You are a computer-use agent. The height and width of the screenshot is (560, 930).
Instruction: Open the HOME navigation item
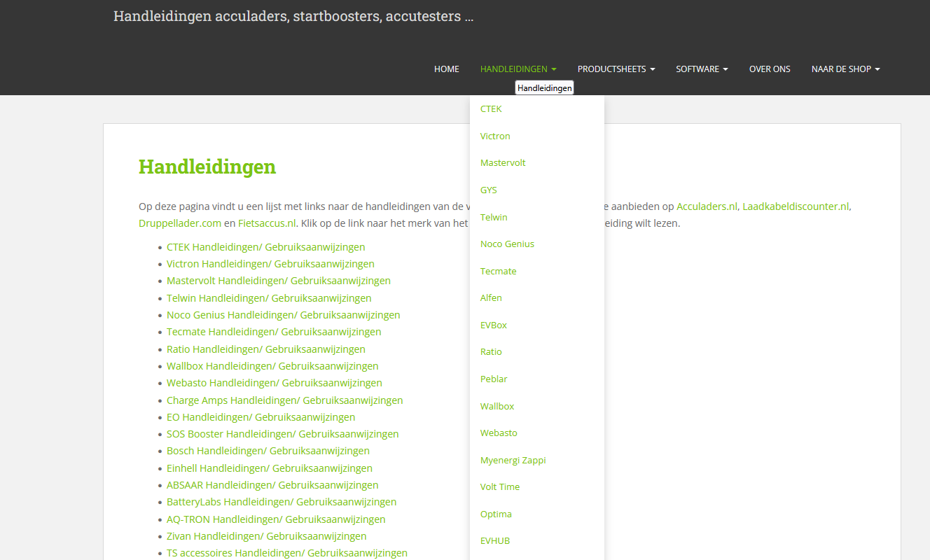pos(447,69)
